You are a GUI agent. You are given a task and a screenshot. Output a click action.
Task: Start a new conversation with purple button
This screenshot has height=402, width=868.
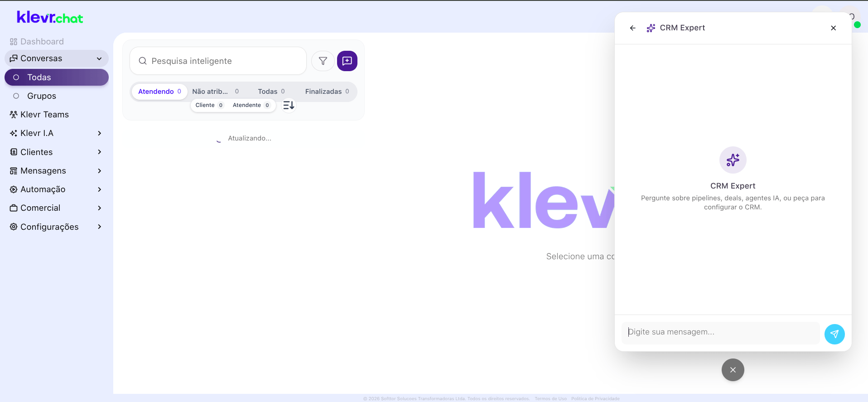point(347,61)
